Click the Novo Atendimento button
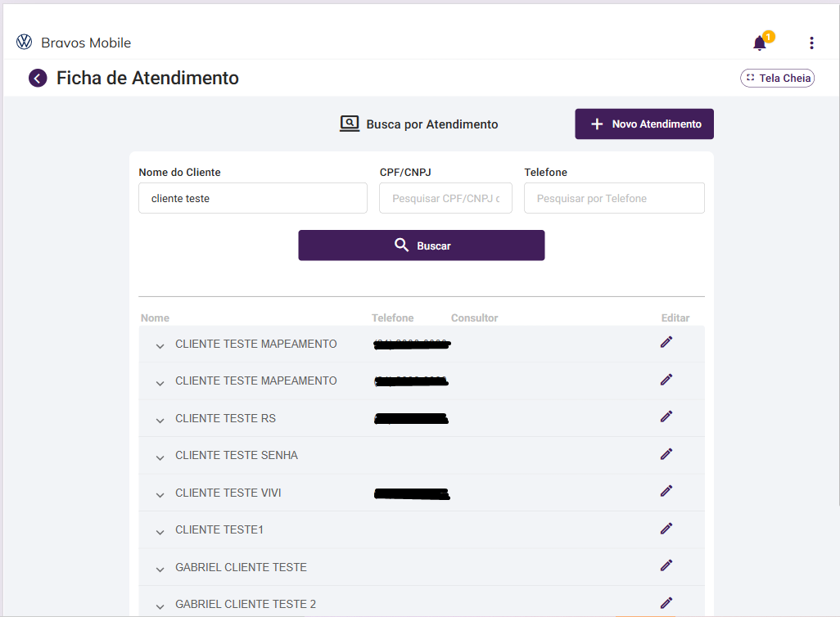 click(x=644, y=124)
